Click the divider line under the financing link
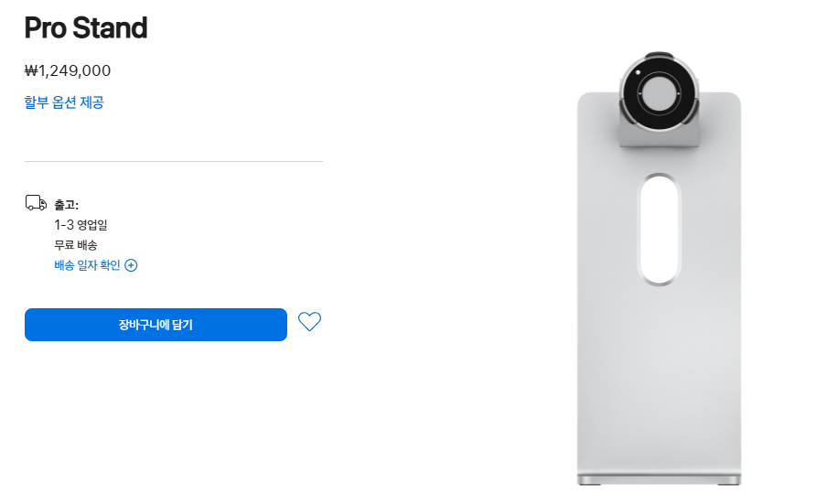816x504 pixels. 174,161
